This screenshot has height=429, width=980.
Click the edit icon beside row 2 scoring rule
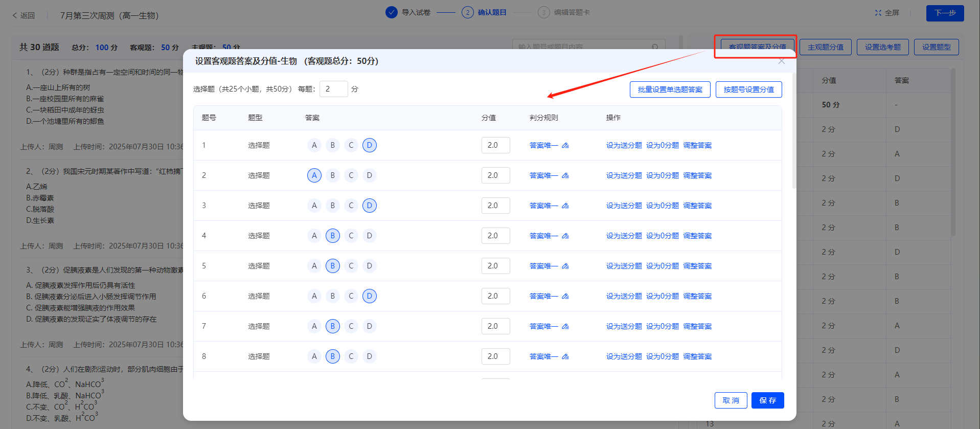(565, 175)
